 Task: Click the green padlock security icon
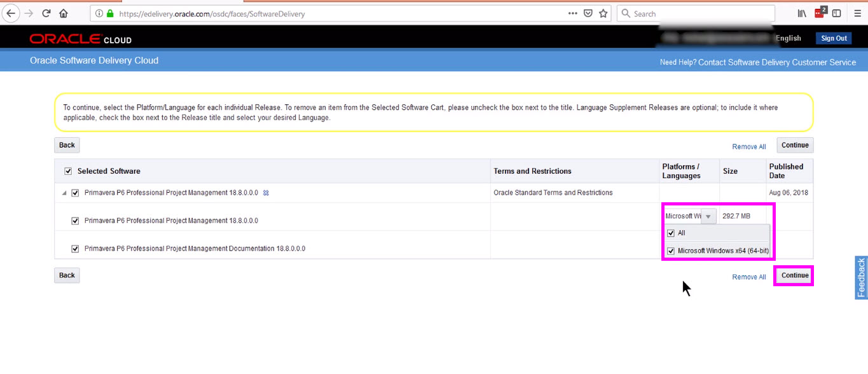[111, 13]
